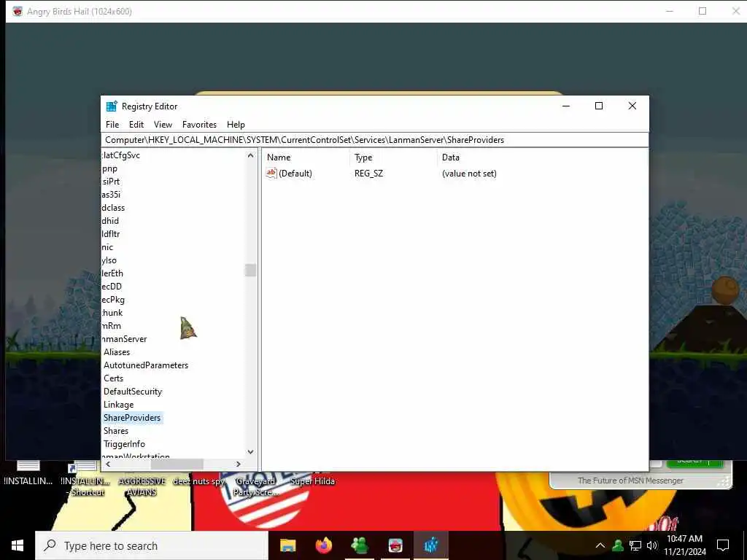The height and width of the screenshot is (560, 747).
Task: Select the tree key ending in dhid
Action: coord(110,221)
